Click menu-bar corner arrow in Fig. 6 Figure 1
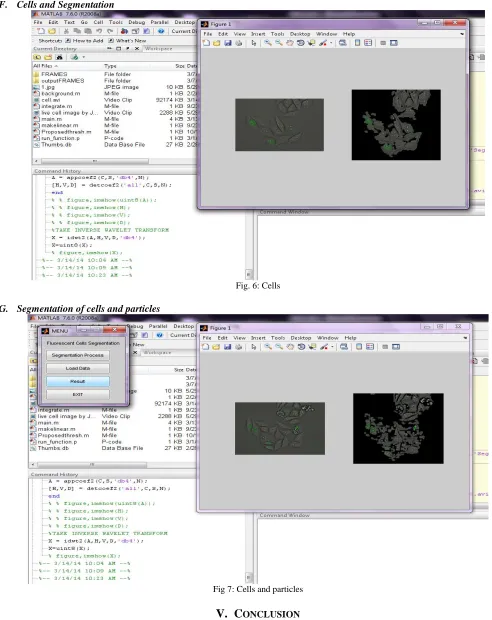 click(462, 34)
